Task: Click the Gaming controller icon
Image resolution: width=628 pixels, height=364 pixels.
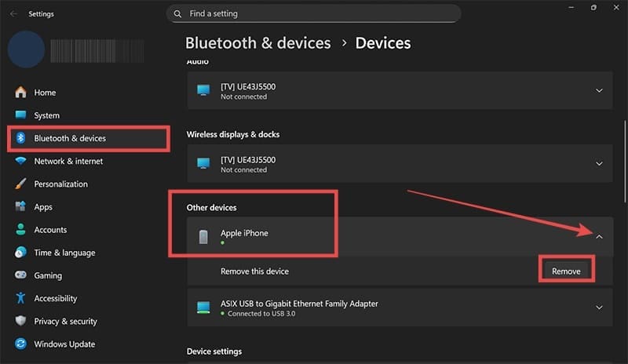Action: coord(20,275)
